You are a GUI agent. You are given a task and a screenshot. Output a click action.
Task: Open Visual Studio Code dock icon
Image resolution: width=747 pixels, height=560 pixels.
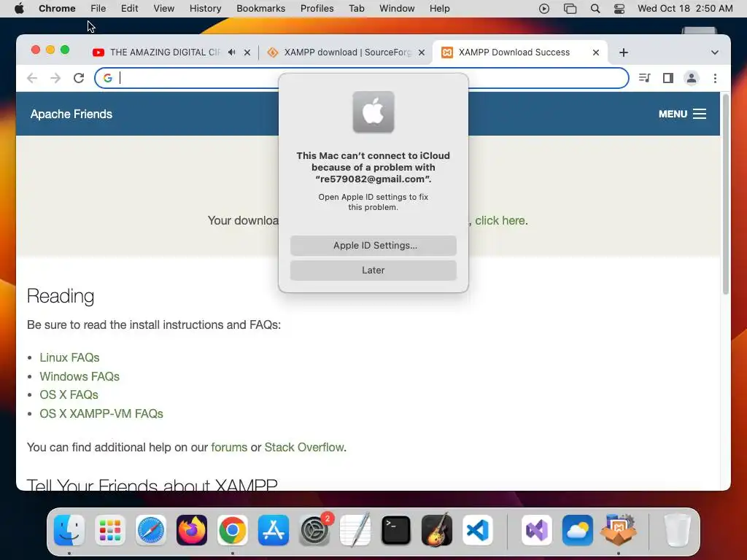click(478, 530)
